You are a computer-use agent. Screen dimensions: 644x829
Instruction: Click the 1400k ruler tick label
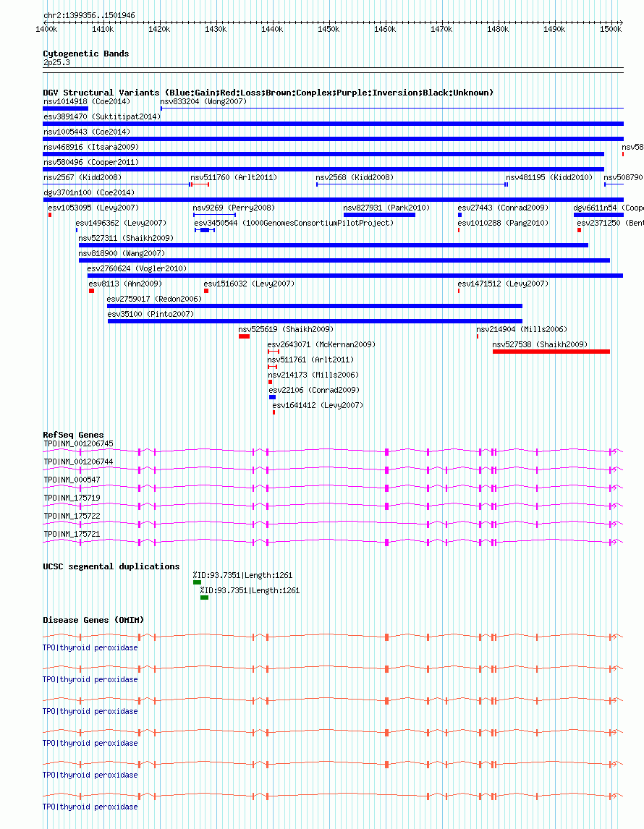point(46,29)
